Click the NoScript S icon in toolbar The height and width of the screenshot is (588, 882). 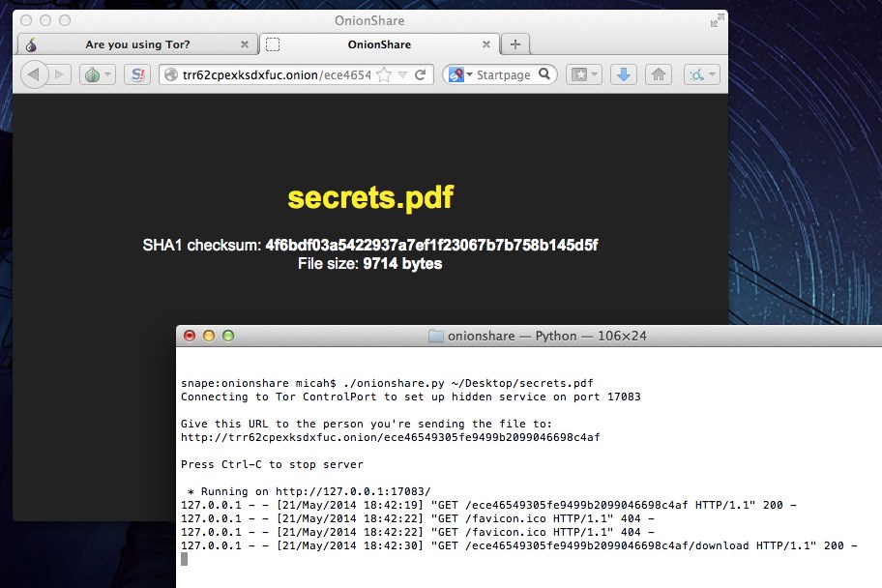pos(137,74)
